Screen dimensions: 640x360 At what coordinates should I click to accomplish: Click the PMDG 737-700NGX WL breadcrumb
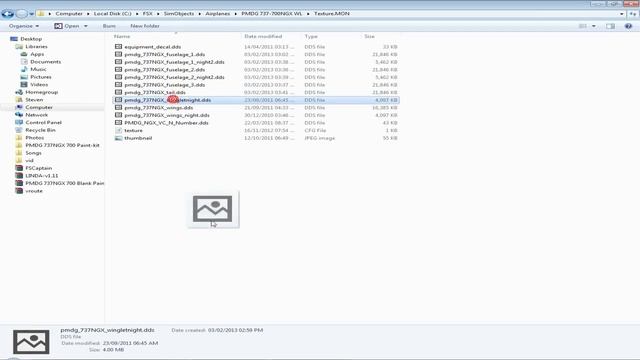coord(271,13)
